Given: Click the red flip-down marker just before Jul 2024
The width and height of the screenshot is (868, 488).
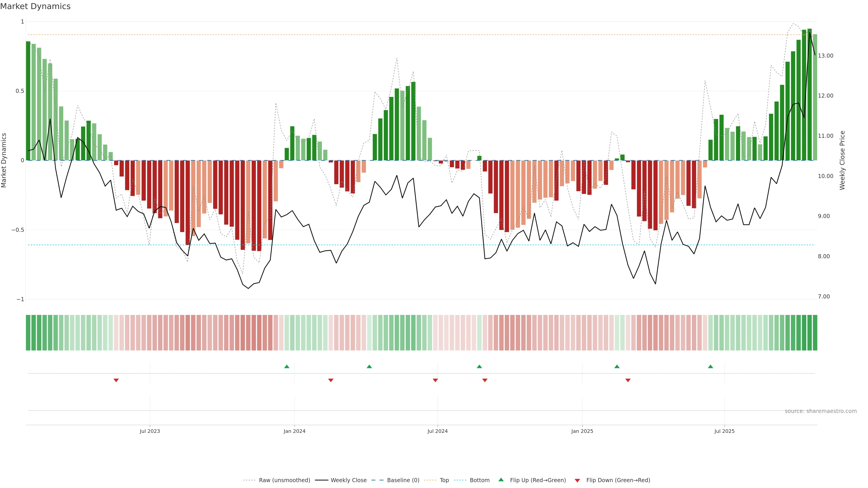Looking at the screenshot, I should 435,380.
